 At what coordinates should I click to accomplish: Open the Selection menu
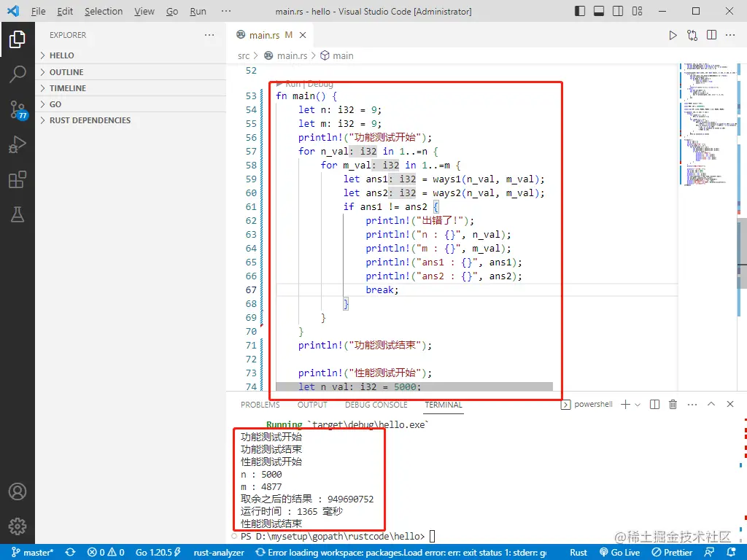[x=104, y=11]
